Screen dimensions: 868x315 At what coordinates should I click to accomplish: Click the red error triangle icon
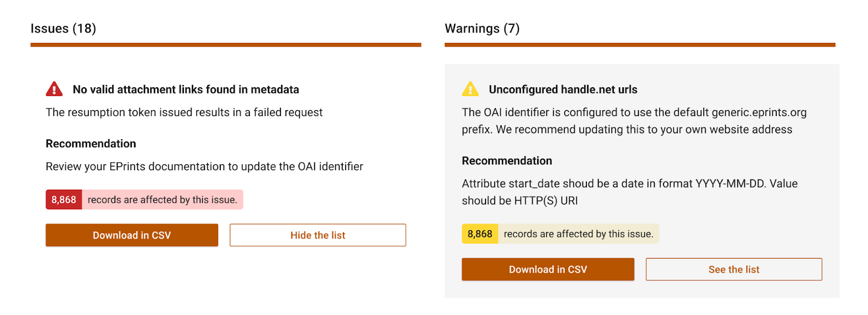click(54, 89)
